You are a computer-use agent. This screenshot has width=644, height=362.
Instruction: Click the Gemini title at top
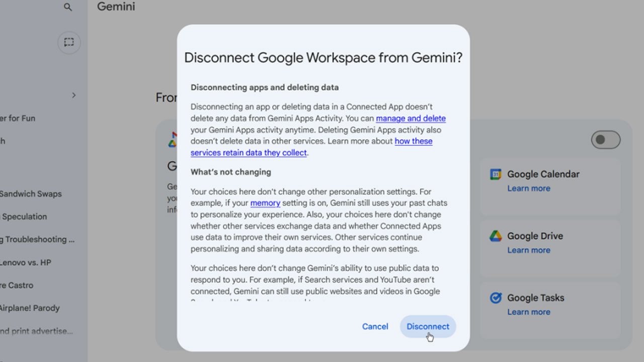pyautogui.click(x=116, y=7)
